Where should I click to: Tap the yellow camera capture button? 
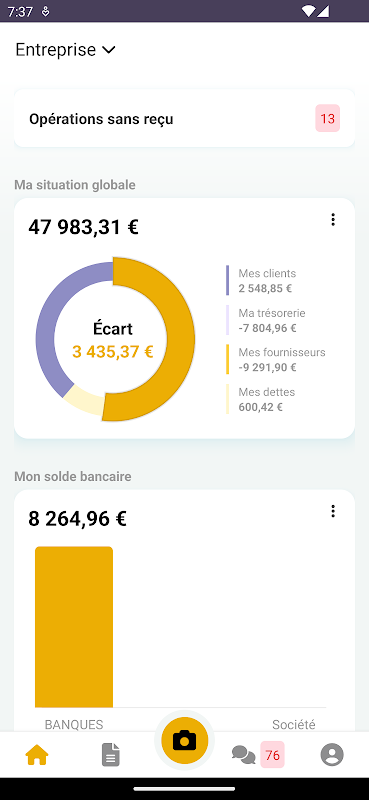(x=184, y=740)
